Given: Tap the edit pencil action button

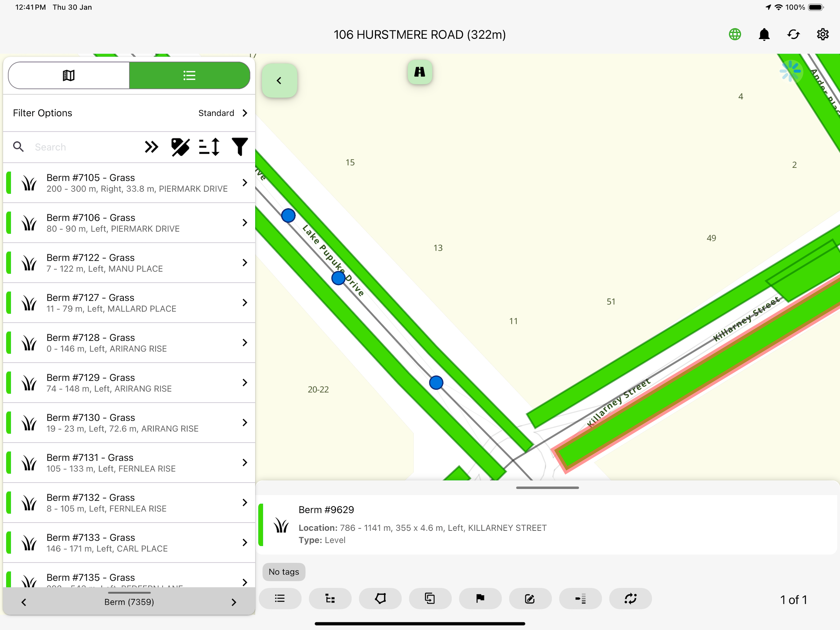Looking at the screenshot, I should pyautogui.click(x=530, y=599).
